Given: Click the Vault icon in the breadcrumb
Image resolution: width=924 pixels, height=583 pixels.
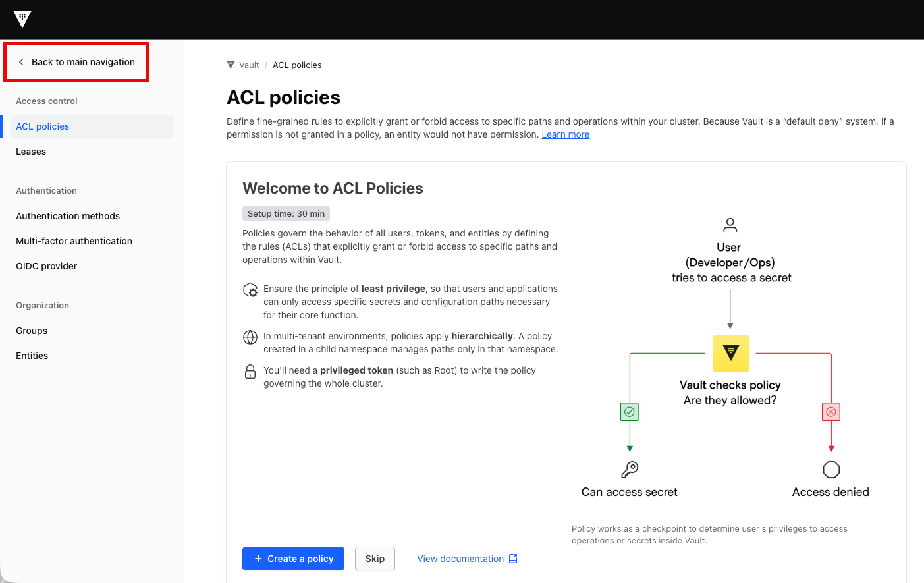Looking at the screenshot, I should 231,65.
